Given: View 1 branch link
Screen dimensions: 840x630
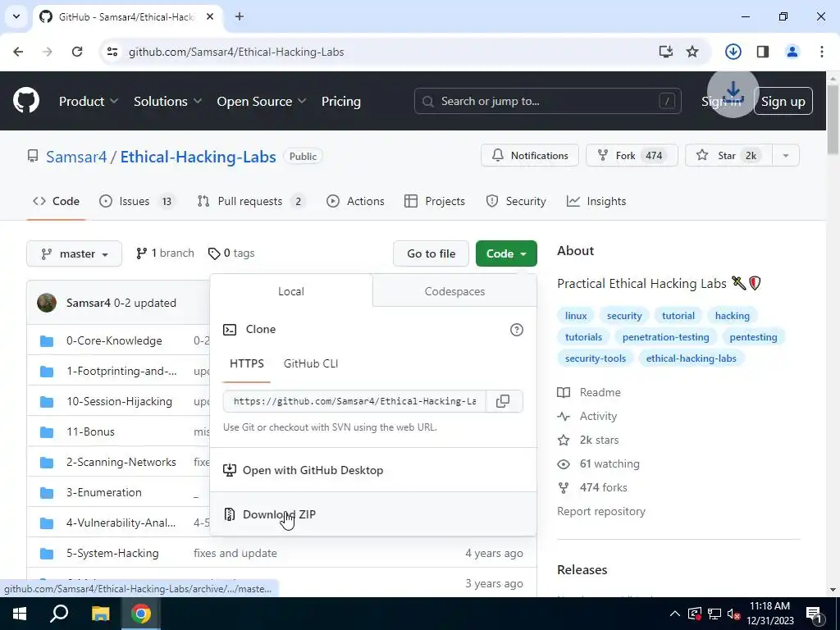Looking at the screenshot, I should tap(165, 253).
